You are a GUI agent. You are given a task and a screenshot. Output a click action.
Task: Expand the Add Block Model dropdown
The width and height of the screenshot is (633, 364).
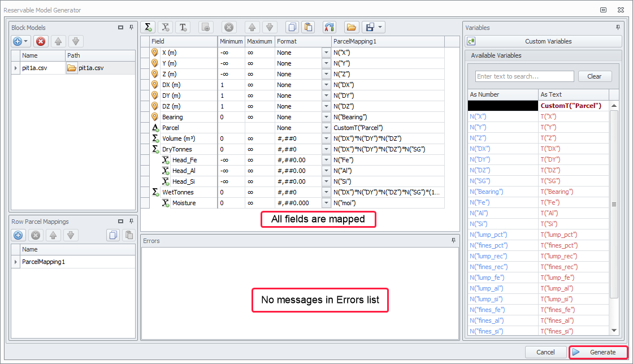(x=26, y=41)
